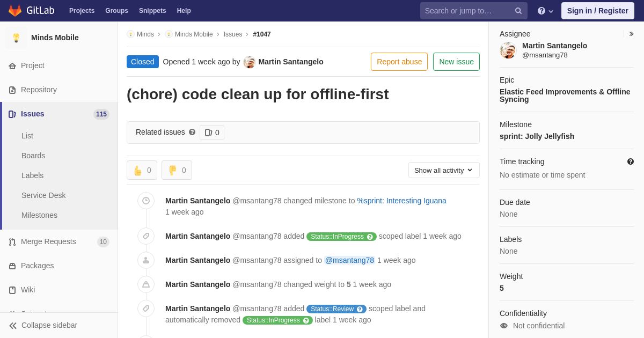Image resolution: width=644 pixels, height=338 pixels.
Task: Click Minds group icon in breadcrumb
Action: (130, 34)
